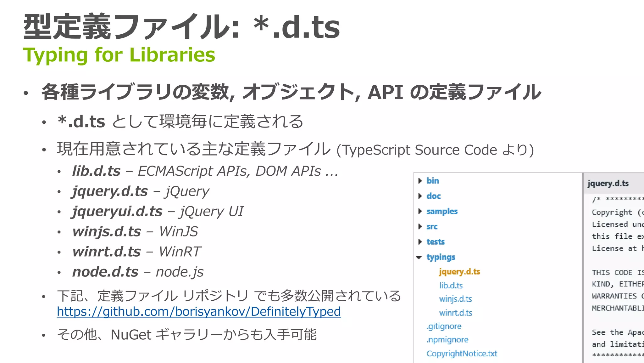Open CopyrightNotice.txt file

(x=462, y=353)
